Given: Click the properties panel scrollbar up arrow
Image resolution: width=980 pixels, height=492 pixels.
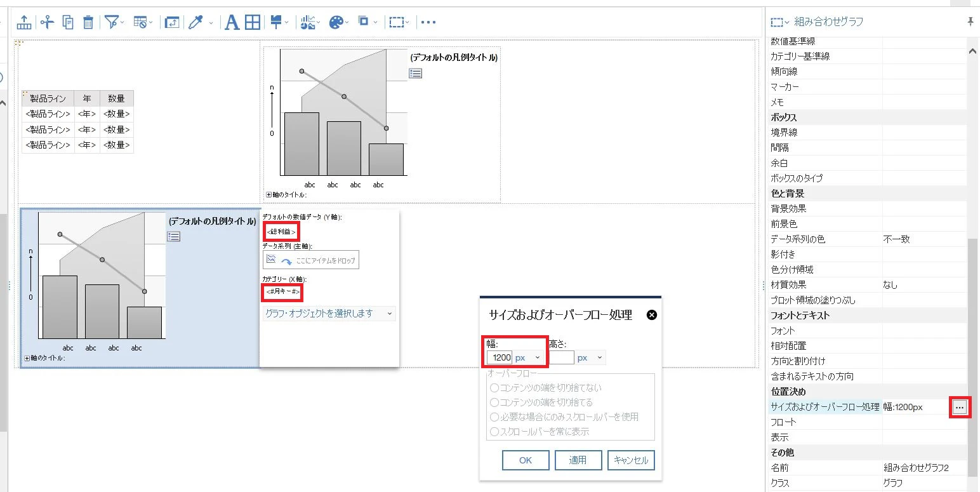Looking at the screenshot, I should pyautogui.click(x=973, y=51).
